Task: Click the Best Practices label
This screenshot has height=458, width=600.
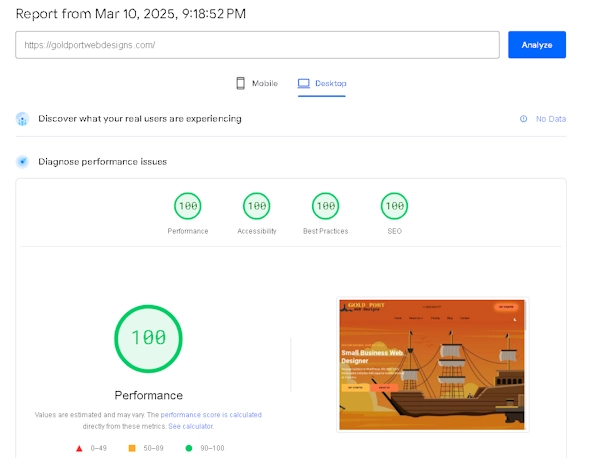Action: (x=326, y=231)
